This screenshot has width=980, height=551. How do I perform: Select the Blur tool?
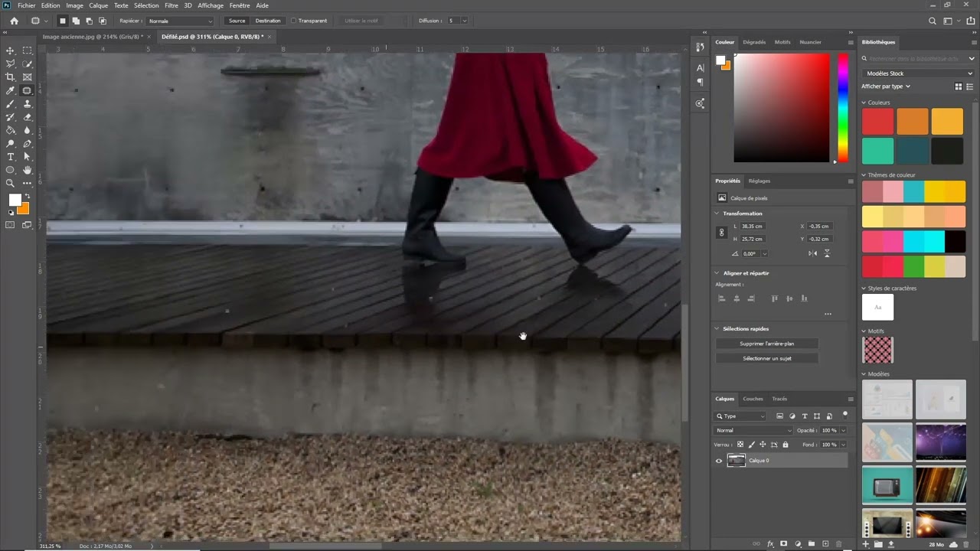point(28,130)
